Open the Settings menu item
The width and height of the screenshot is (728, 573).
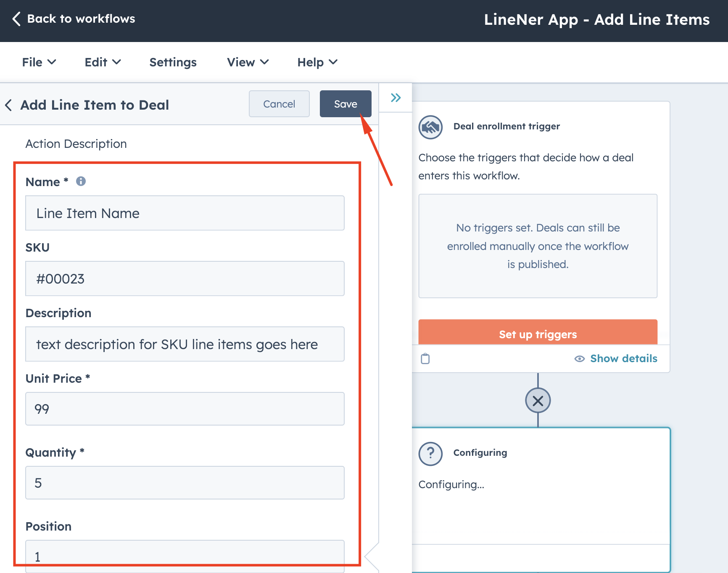173,62
